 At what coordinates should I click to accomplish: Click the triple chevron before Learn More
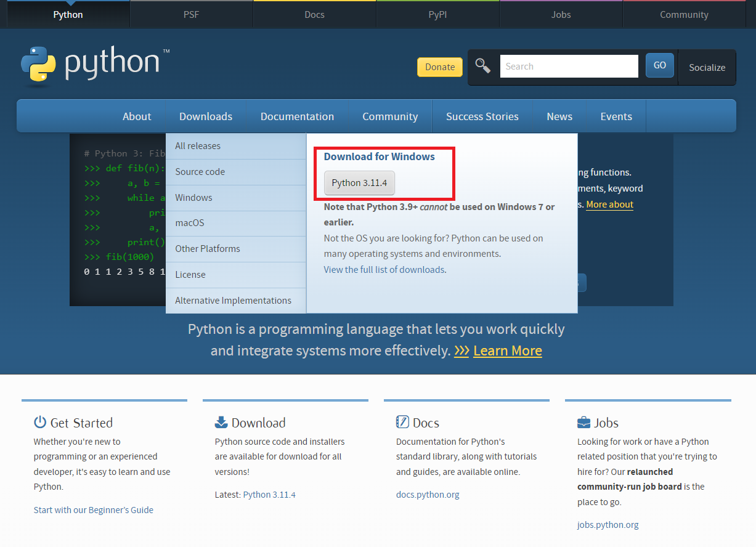[461, 351]
